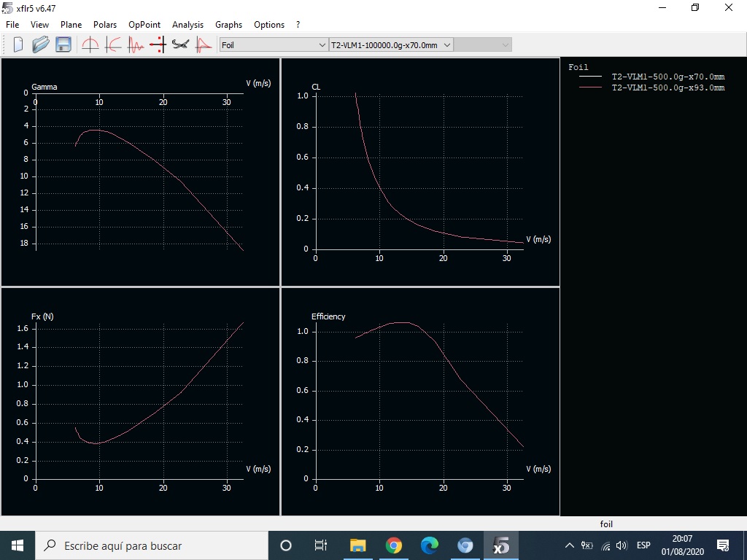Select the Efficiency vs V graph
Screen dimensions: 747x560
click(x=420, y=402)
